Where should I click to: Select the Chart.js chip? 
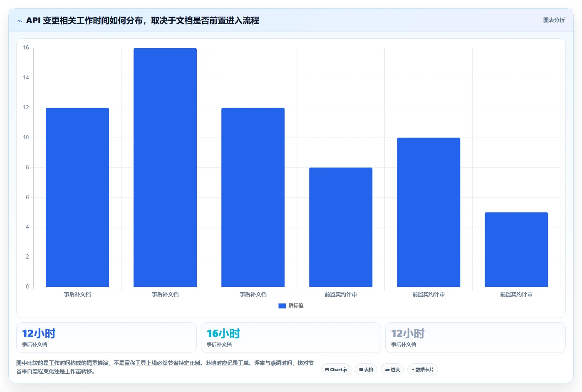pos(336,370)
